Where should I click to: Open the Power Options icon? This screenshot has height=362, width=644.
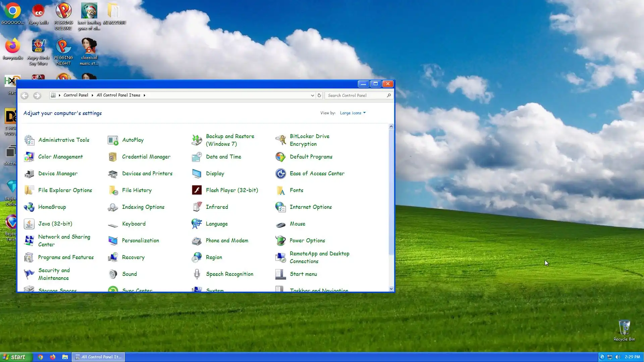[x=280, y=240]
